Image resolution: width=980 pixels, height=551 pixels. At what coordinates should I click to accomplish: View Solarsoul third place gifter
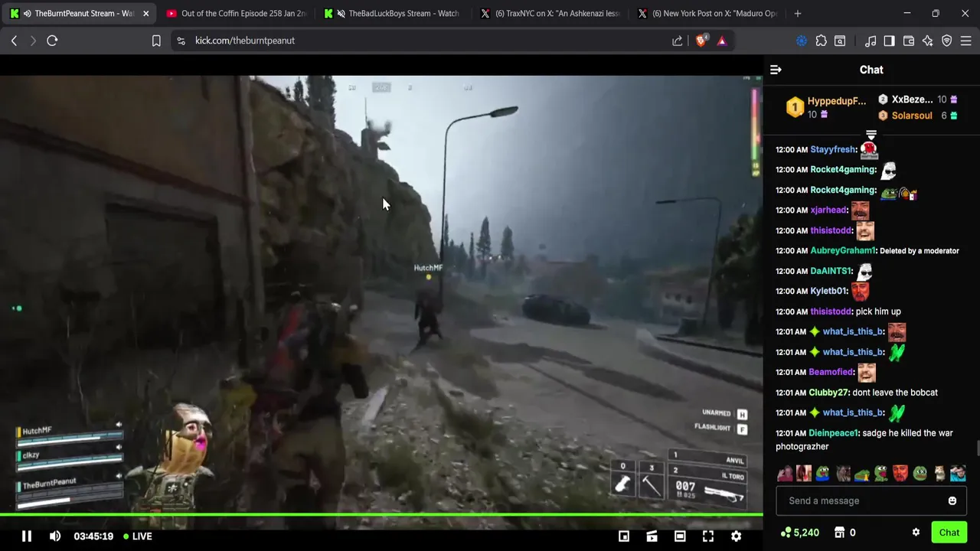[x=917, y=116]
